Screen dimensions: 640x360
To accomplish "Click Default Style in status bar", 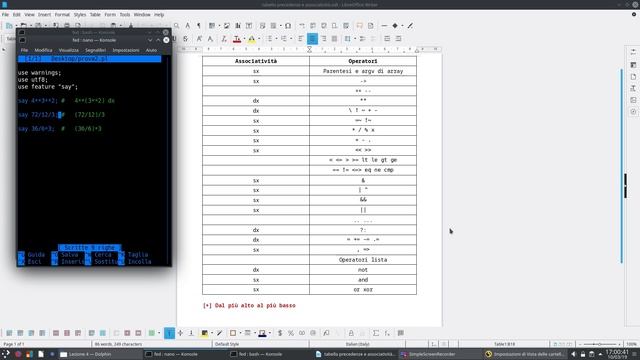I will click(227, 344).
